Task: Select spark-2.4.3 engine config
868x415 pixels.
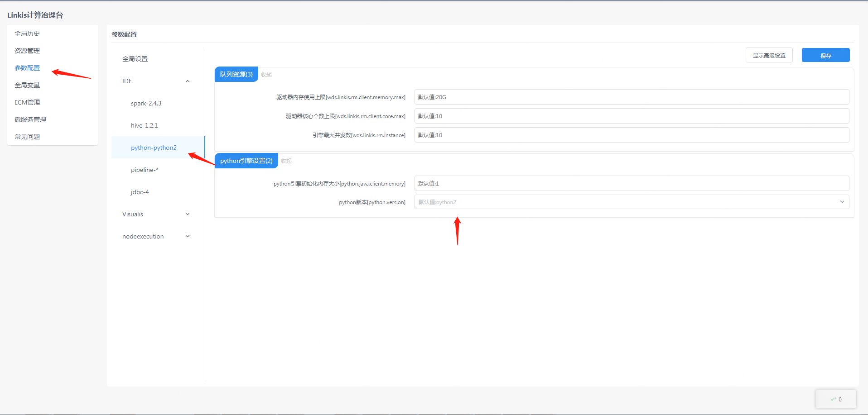Action: coord(146,103)
